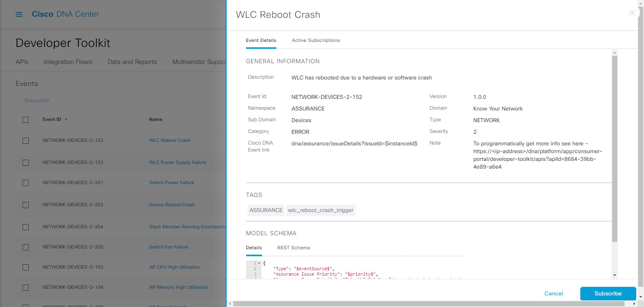Open Switch Fan Failure event link

(x=168, y=247)
